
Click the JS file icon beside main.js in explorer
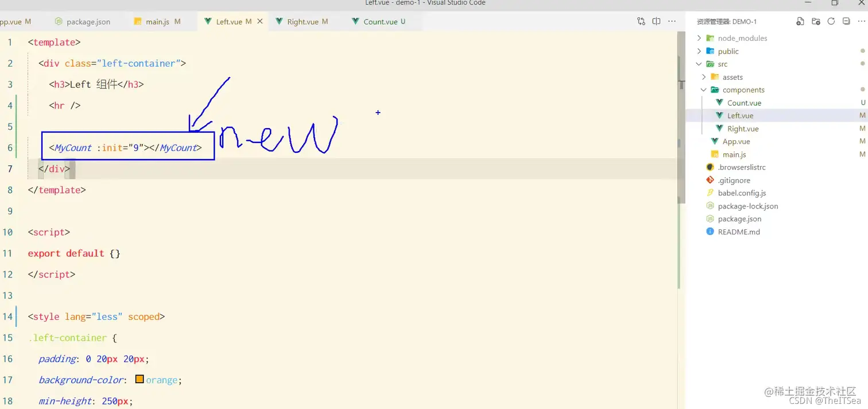tap(715, 155)
